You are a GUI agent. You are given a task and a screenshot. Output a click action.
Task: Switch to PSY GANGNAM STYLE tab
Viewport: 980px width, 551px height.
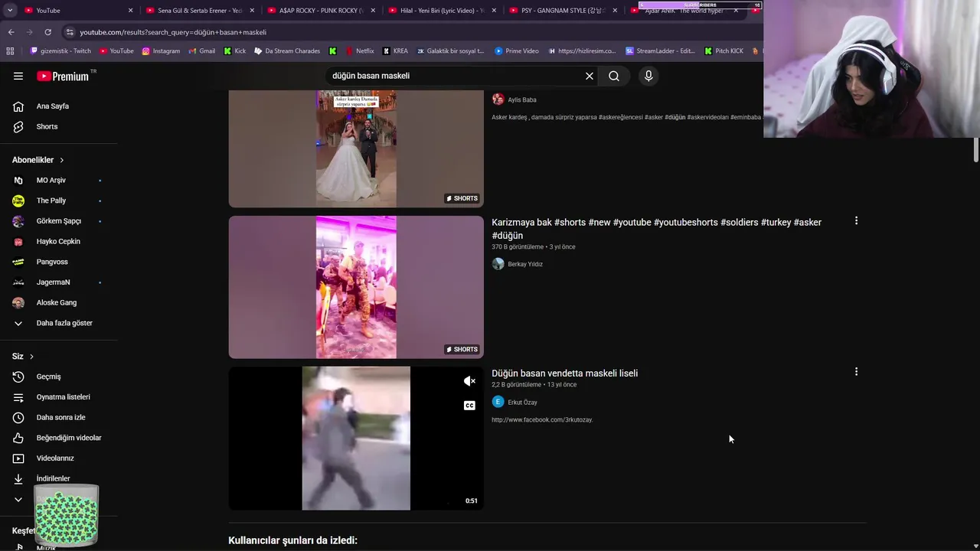coord(563,10)
